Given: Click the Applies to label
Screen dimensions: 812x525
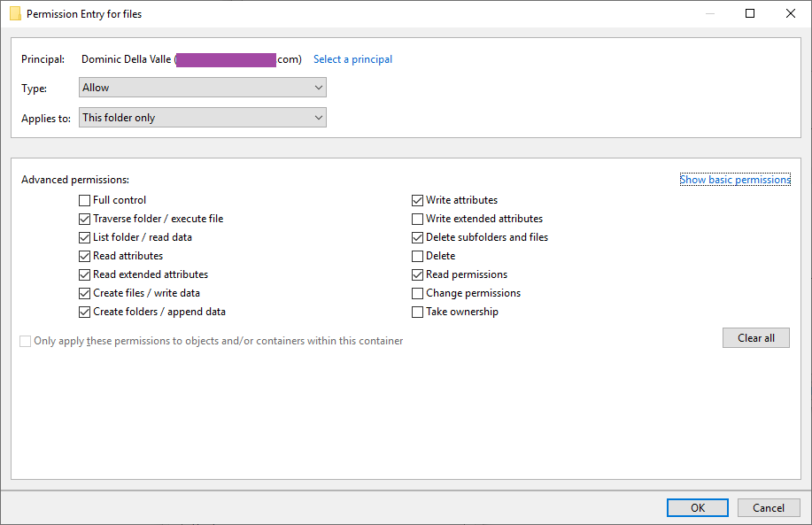Looking at the screenshot, I should (x=45, y=119).
